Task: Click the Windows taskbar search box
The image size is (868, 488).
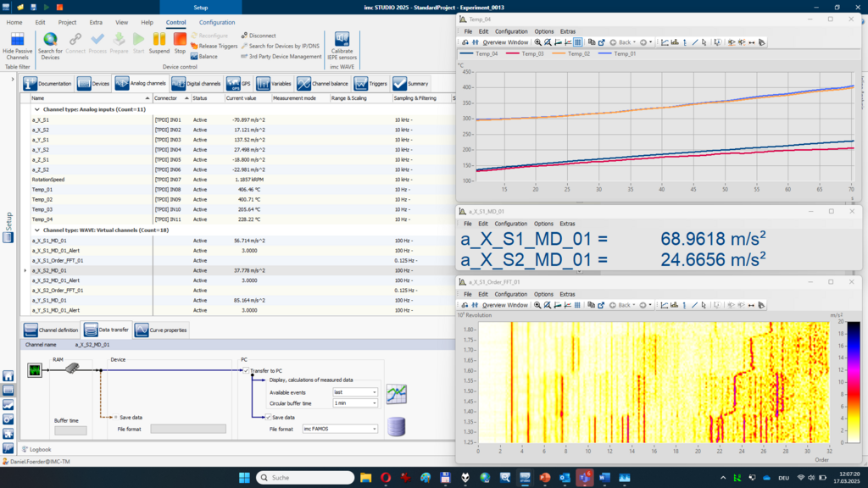Action: (x=305, y=478)
